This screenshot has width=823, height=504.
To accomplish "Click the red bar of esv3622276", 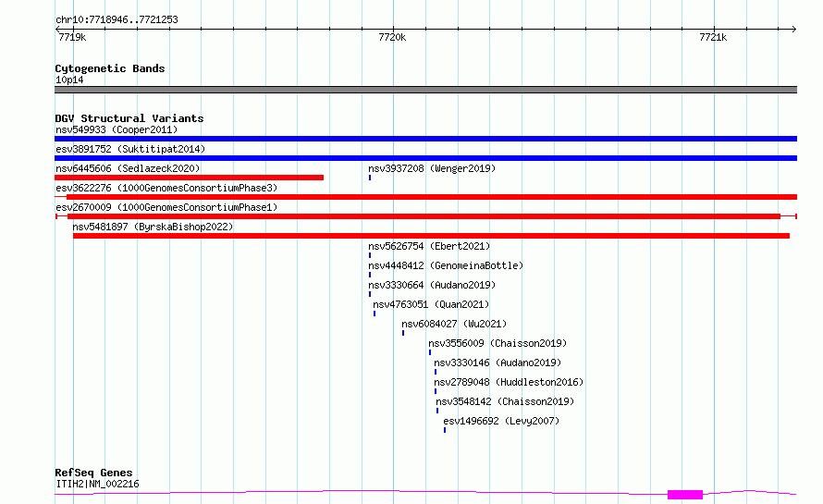I will click(x=432, y=197).
